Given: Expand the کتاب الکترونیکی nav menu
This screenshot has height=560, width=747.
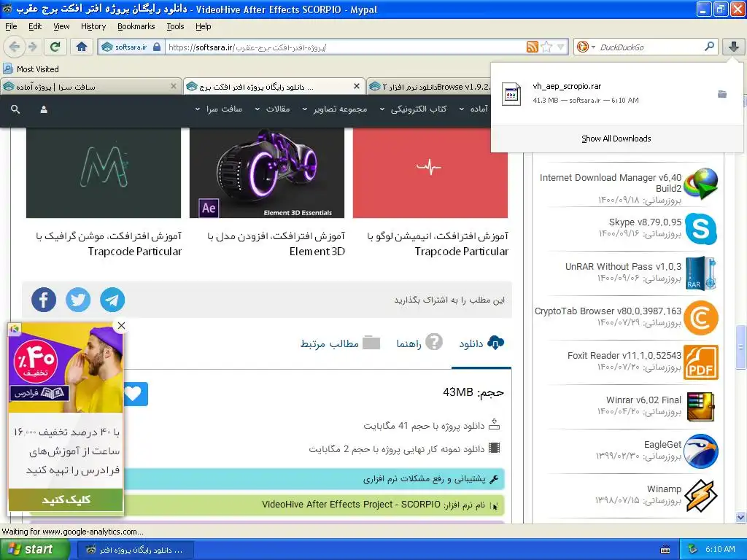Looking at the screenshot, I should pyautogui.click(x=413, y=109).
